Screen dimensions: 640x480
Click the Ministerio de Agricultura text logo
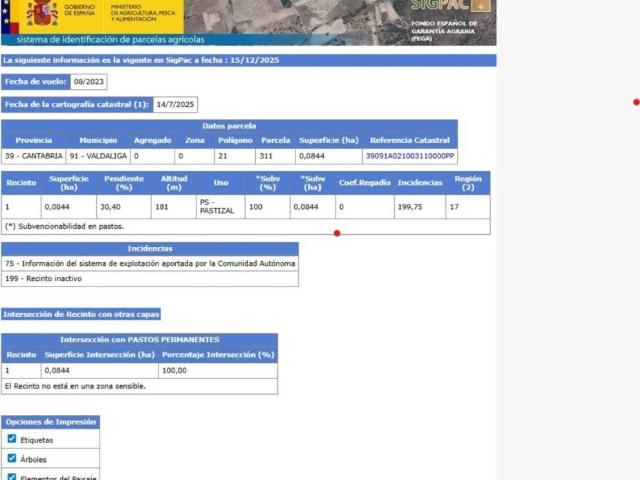(x=143, y=13)
